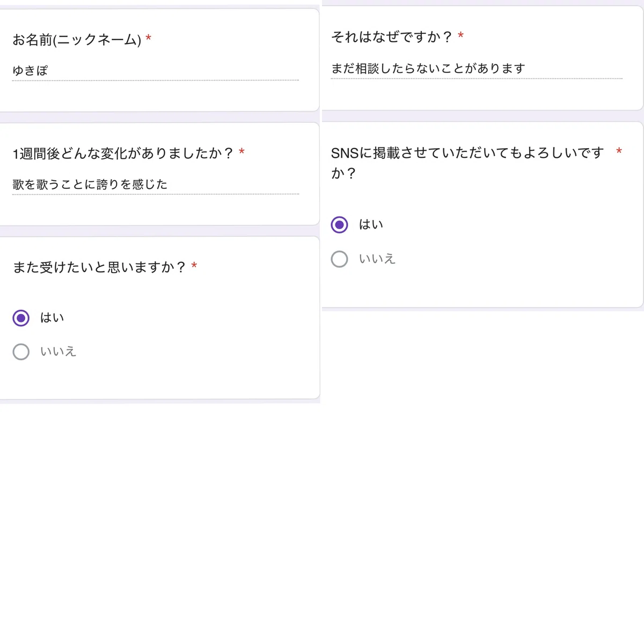Click the 1週間後どんな変化がありましたか question title
The width and height of the screenshot is (644, 644).
point(123,153)
